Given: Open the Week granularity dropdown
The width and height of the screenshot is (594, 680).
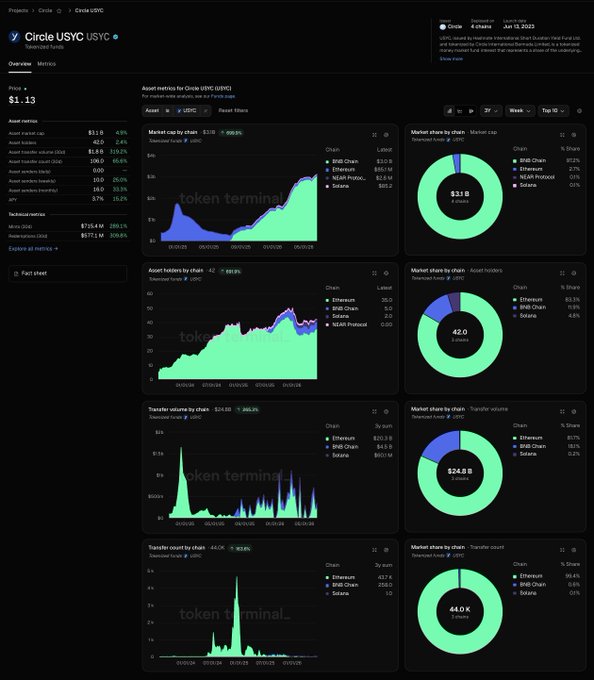Looking at the screenshot, I should point(519,111).
